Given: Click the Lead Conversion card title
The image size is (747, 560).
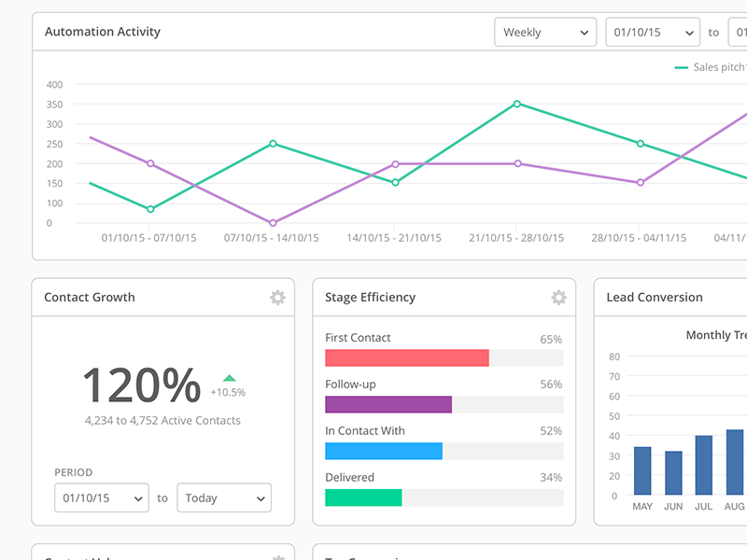Looking at the screenshot, I should (x=655, y=297).
